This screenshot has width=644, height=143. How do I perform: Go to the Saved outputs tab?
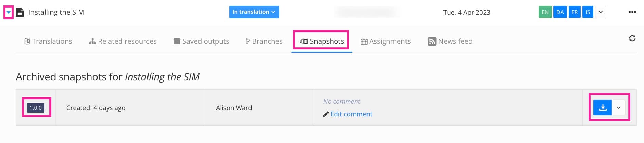pyautogui.click(x=202, y=41)
